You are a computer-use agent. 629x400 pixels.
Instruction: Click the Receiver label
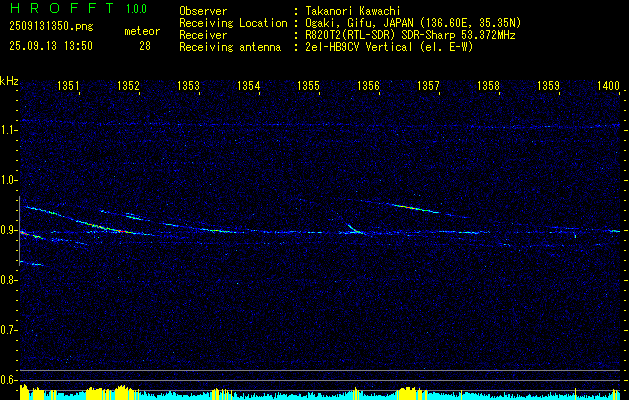pos(203,35)
